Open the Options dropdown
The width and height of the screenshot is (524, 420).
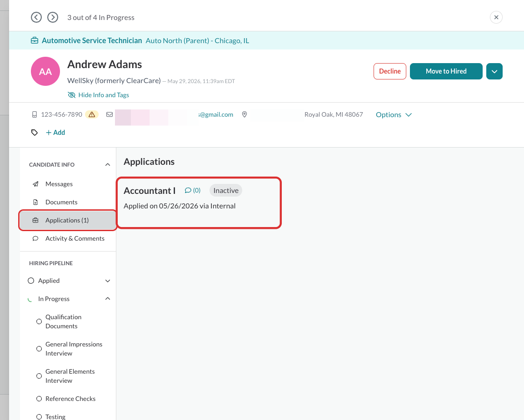click(x=394, y=115)
